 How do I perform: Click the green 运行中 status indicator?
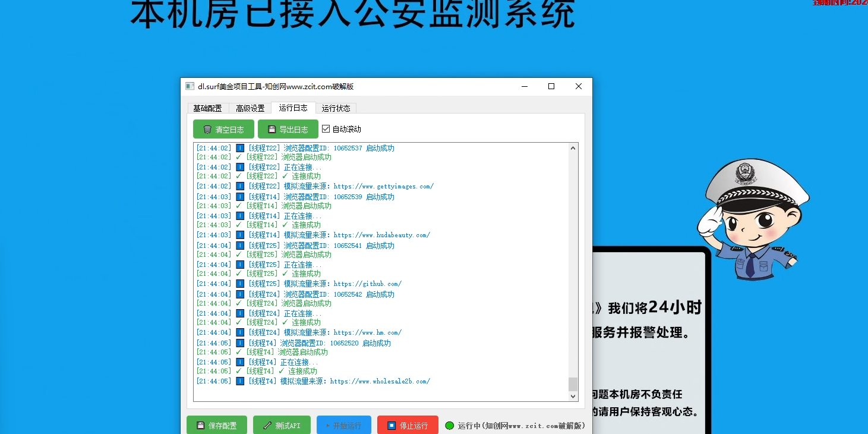pos(450,426)
